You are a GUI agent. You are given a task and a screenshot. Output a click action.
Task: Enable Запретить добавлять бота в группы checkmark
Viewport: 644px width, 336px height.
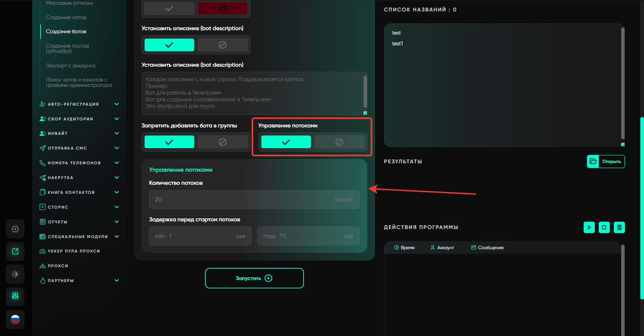(x=169, y=142)
